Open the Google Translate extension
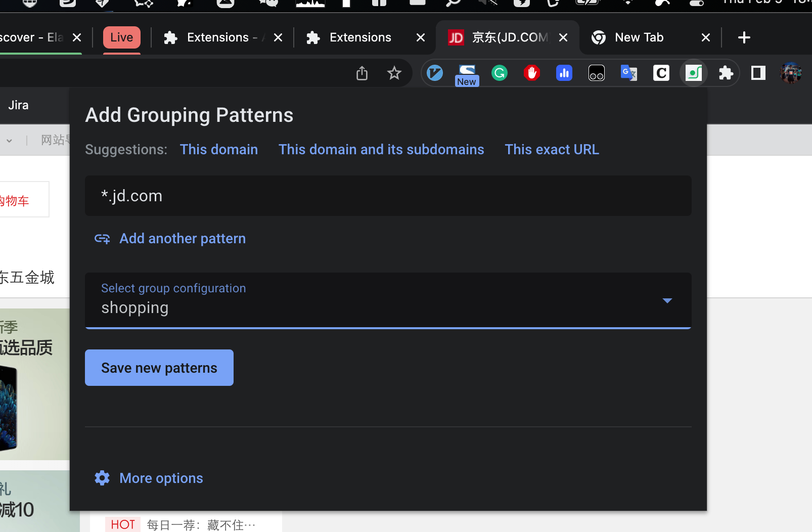812x532 pixels. (x=629, y=73)
